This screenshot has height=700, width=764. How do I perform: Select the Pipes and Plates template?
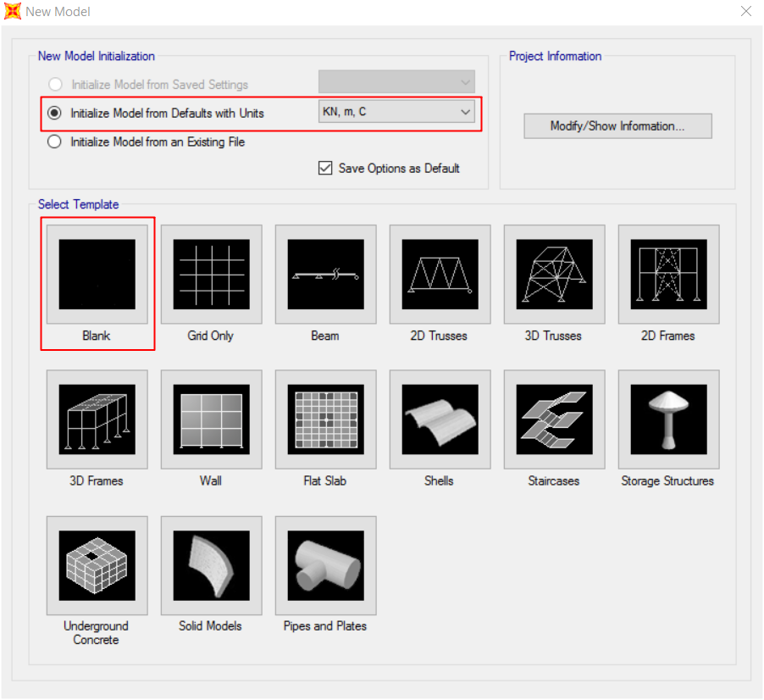[x=325, y=565]
